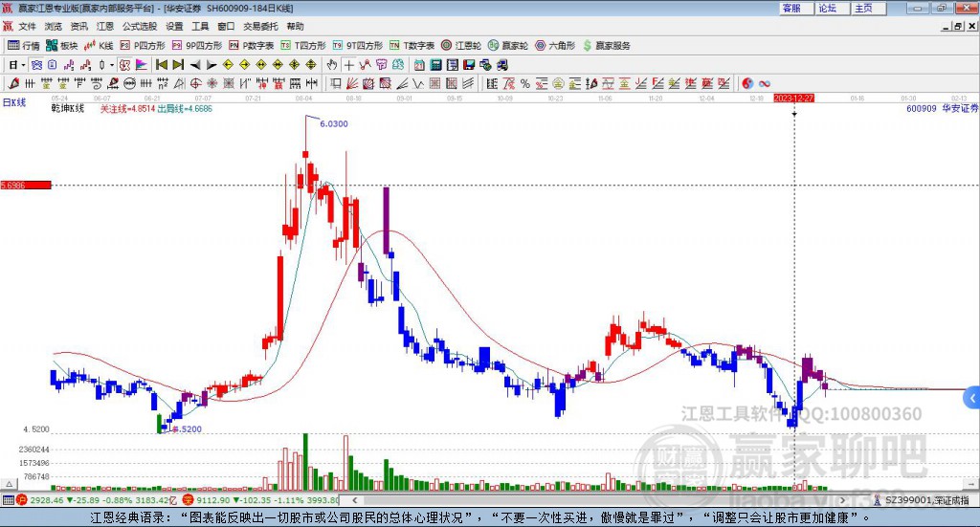Toggle the crosshair cursor tool
The image size is (980, 527).
click(348, 65)
